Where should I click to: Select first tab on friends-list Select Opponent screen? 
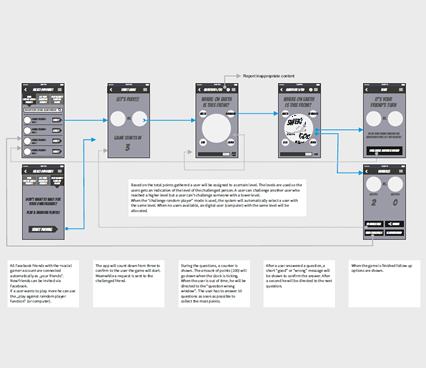click(x=29, y=99)
